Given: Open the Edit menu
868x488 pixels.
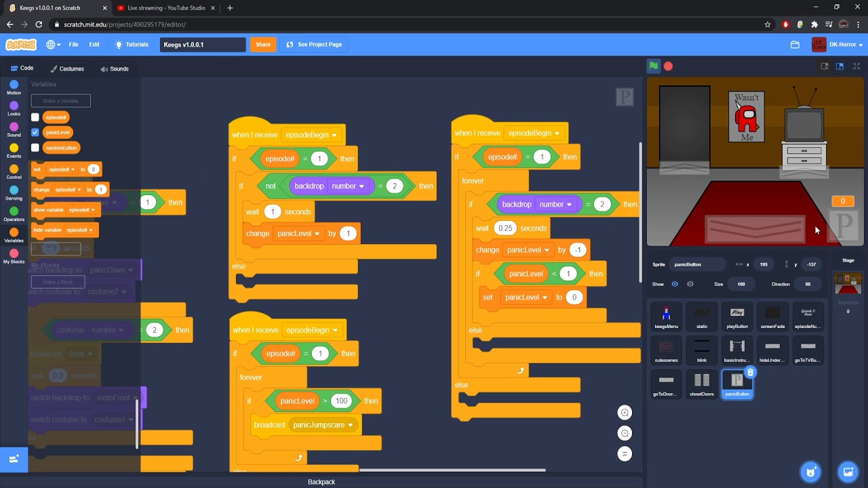Looking at the screenshot, I should coord(94,44).
